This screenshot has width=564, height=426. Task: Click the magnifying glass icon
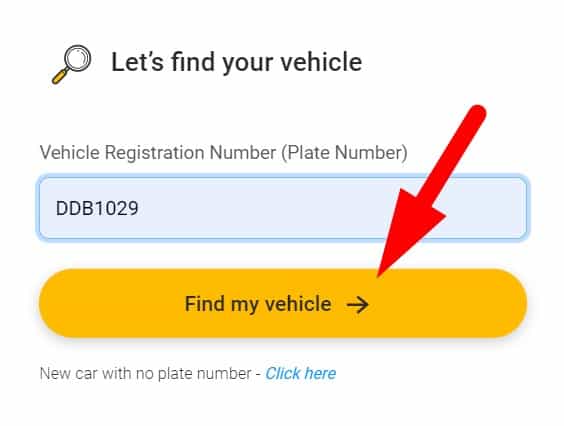click(x=71, y=64)
